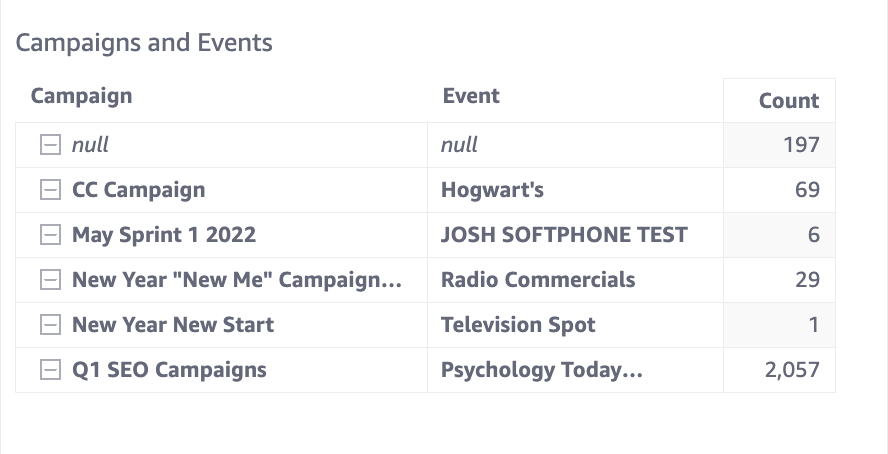Select the Radio Commercials event cell

537,280
